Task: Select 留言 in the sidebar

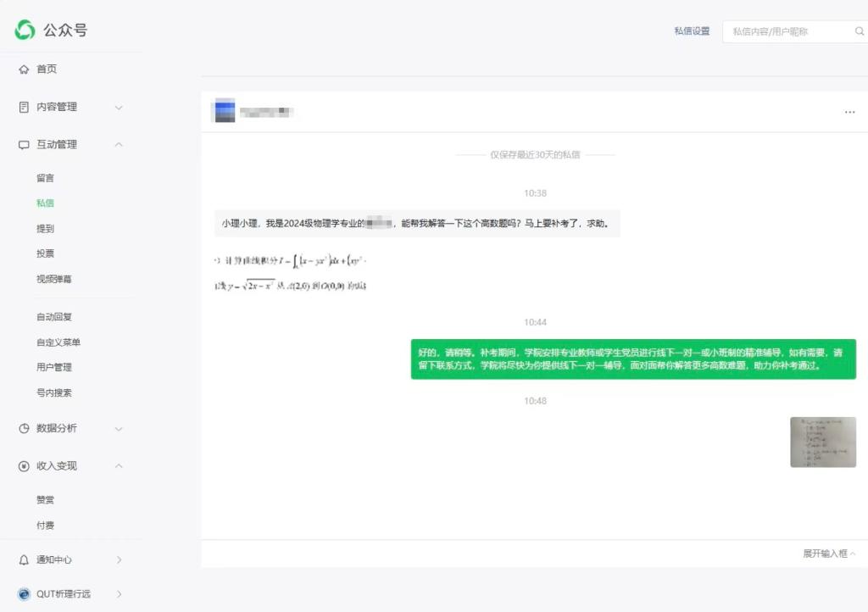Action: tap(45, 178)
